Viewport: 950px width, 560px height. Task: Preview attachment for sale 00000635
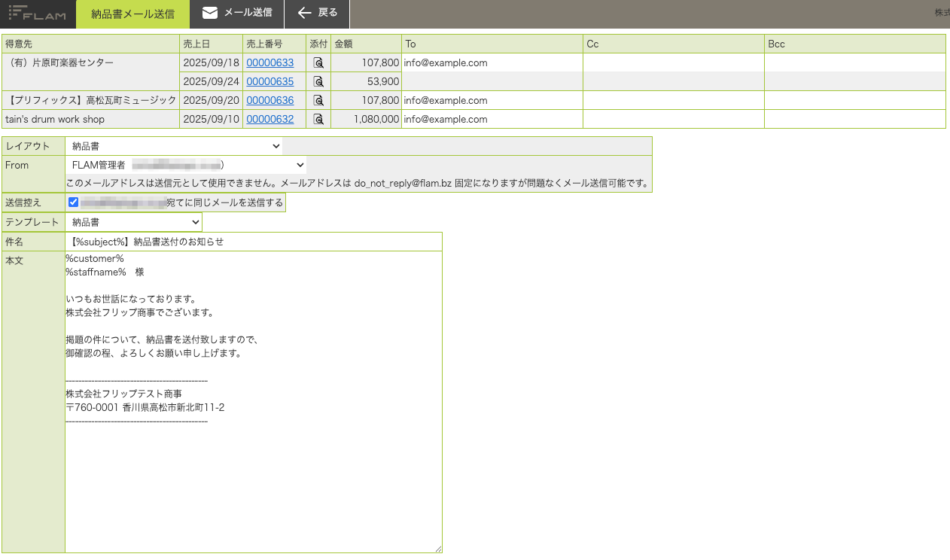(x=318, y=81)
